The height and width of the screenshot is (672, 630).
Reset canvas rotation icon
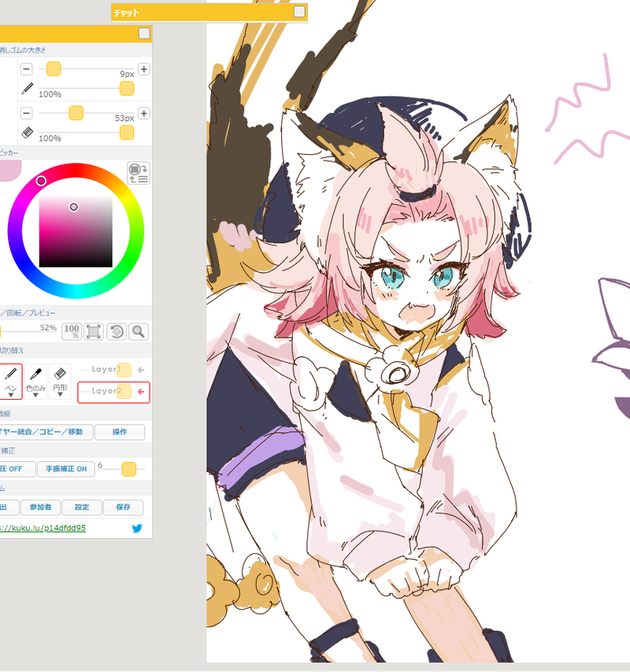[117, 331]
